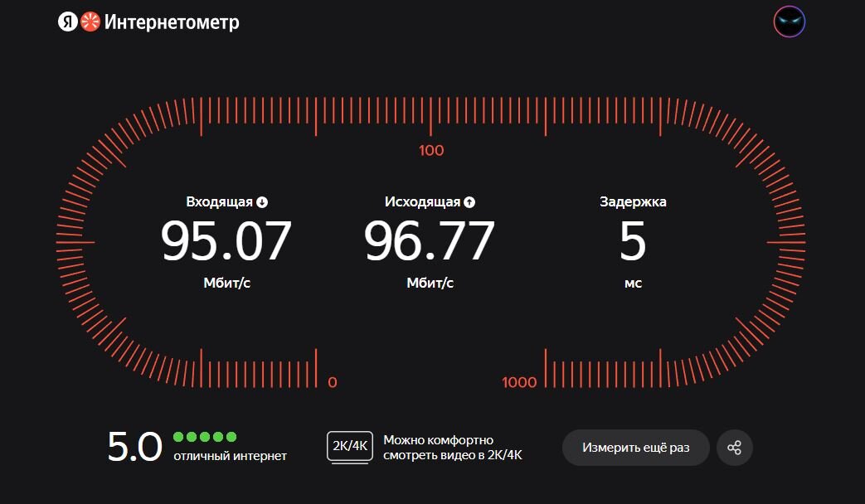Open the user profile avatar
This screenshot has width=865, height=504.
coord(790,22)
